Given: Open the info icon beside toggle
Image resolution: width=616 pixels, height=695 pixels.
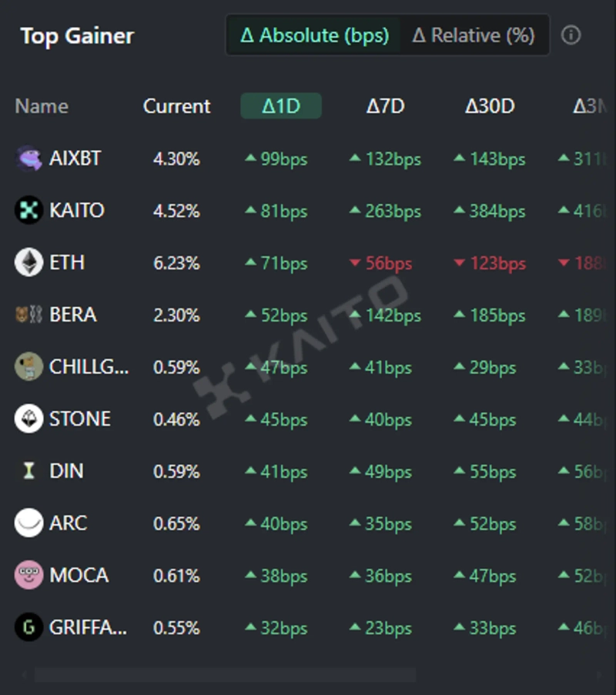Looking at the screenshot, I should pos(571,35).
